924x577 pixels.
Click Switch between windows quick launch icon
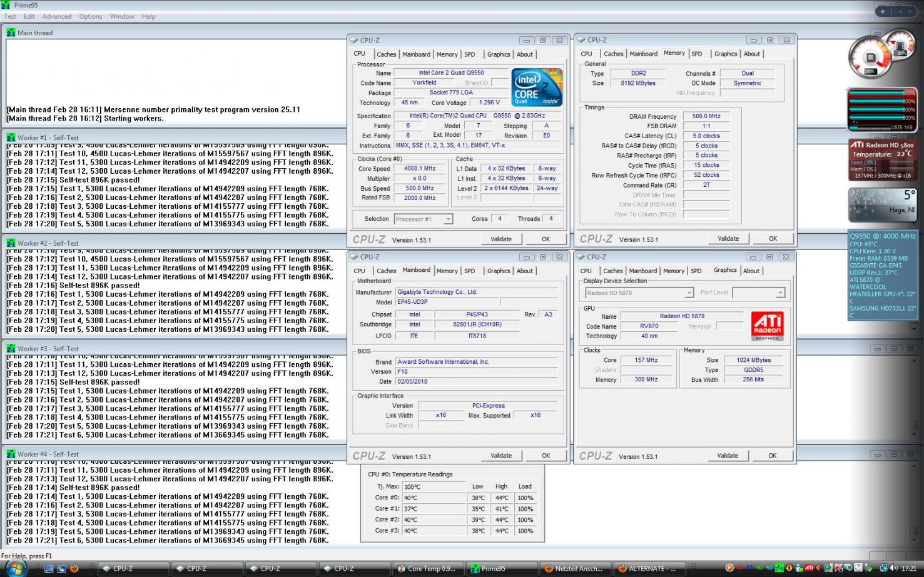click(61, 569)
